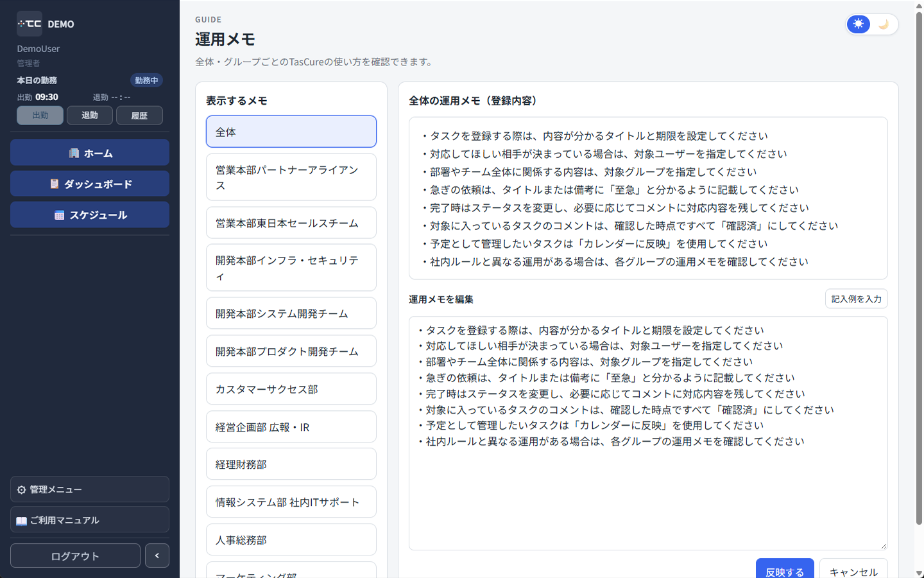Open ホーム in the sidebar
This screenshot has height=578, width=924.
(x=90, y=152)
